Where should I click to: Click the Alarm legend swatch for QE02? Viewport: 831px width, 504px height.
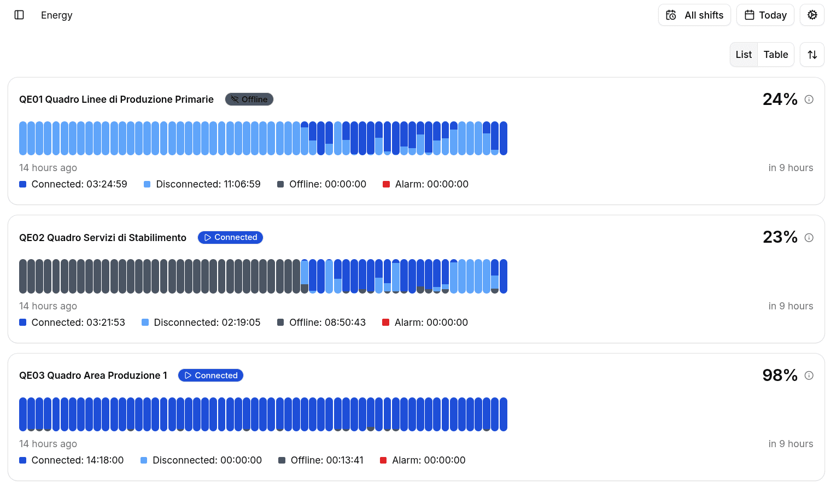(x=385, y=323)
